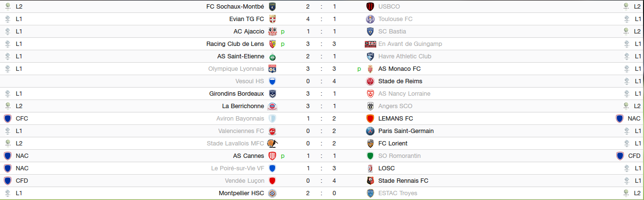Click the Paris Saint-Germain club crest
This screenshot has height=200, width=644.
[370, 131]
